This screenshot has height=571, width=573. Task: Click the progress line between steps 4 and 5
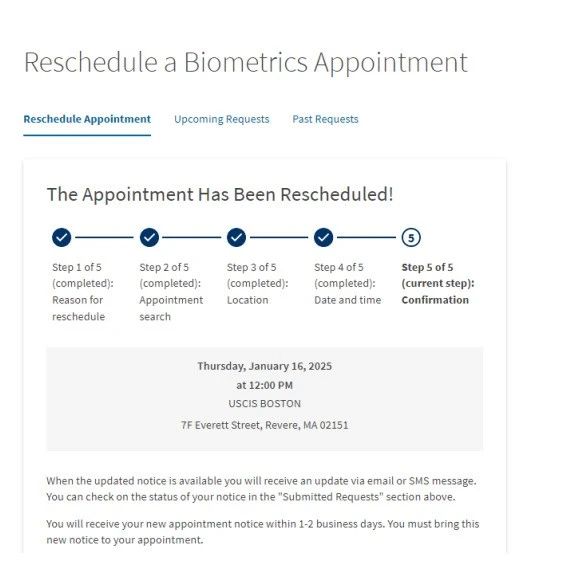click(x=367, y=237)
